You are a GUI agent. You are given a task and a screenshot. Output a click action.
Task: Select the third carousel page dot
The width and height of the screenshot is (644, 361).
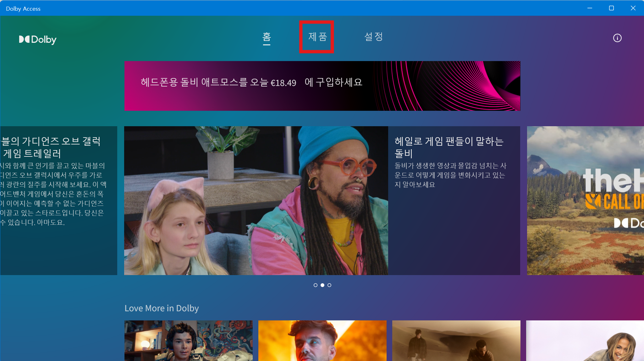click(x=329, y=285)
